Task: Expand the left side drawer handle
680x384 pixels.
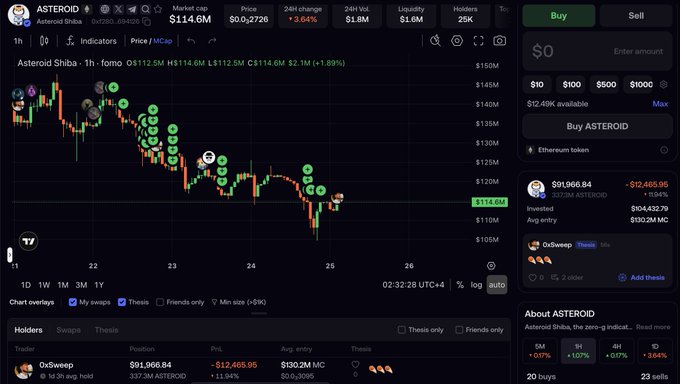Action: pyautogui.click(x=10, y=255)
